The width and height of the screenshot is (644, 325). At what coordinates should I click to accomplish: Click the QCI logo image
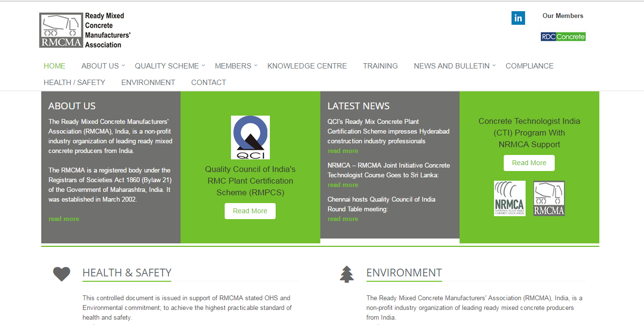pyautogui.click(x=250, y=137)
